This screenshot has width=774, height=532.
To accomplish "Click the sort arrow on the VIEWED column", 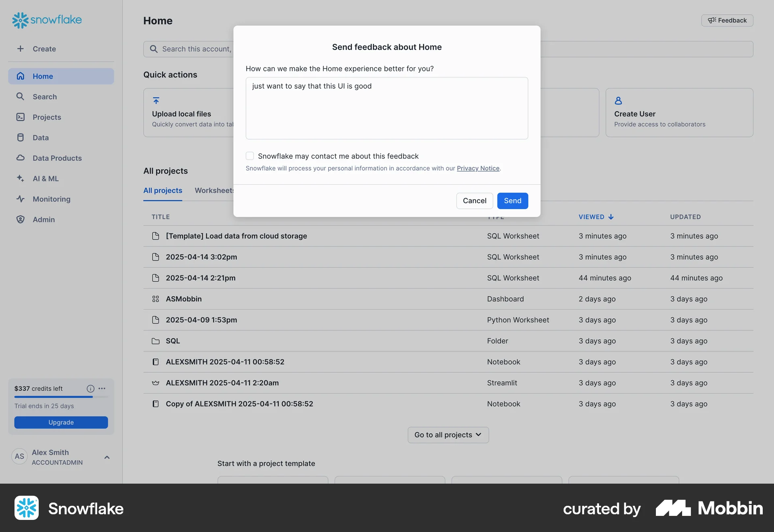I will [612, 217].
